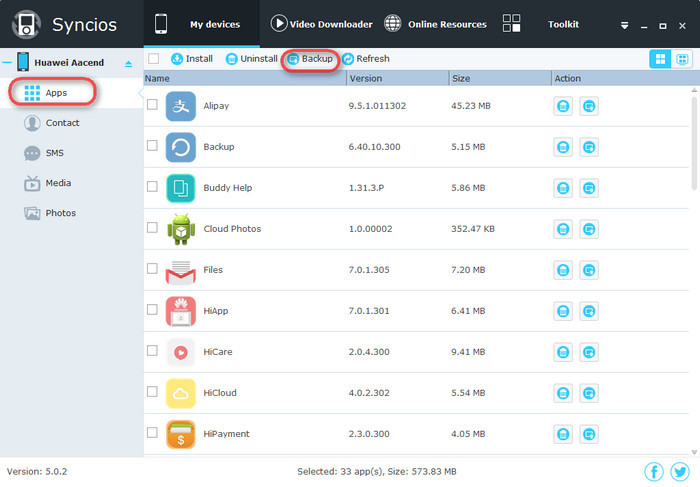Image resolution: width=700 pixels, height=487 pixels.
Task: Click the scrollbar up arrow
Action: click(x=694, y=90)
